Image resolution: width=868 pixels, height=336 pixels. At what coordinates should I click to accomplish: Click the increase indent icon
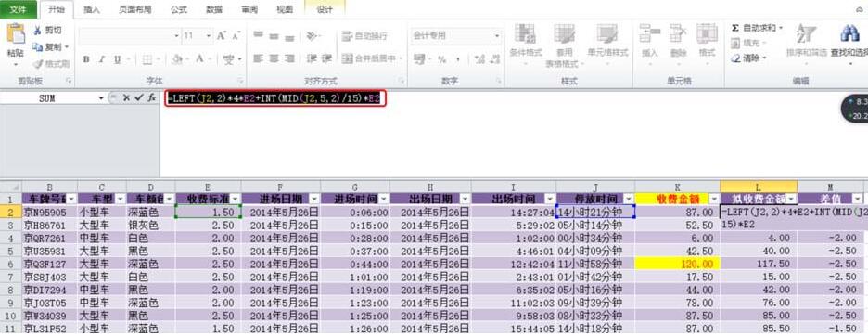pos(326,58)
